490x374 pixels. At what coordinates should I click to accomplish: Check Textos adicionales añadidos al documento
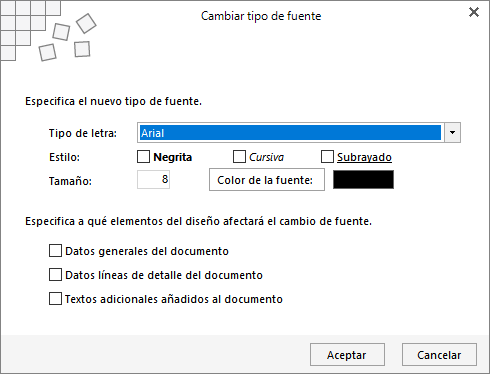[55, 299]
